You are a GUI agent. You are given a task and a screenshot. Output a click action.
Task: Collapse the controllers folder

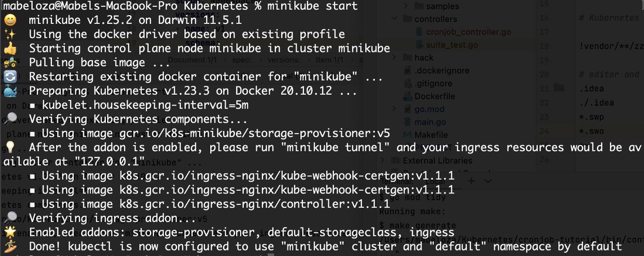click(394, 19)
